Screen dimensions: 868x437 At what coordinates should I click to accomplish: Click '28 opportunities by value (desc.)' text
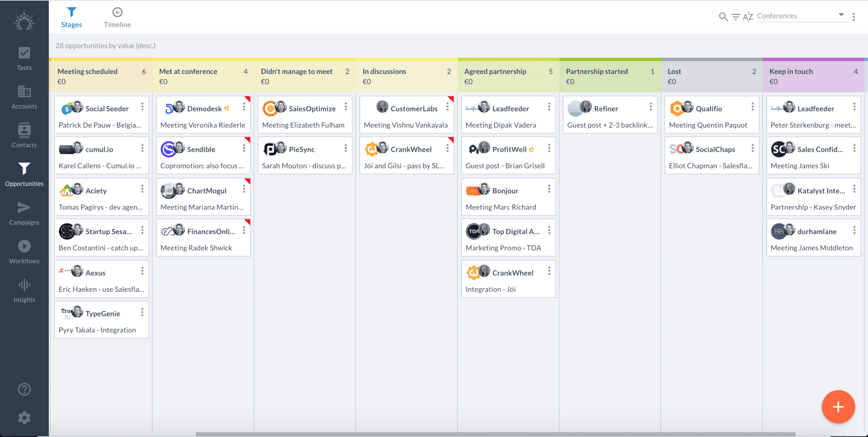coord(106,46)
